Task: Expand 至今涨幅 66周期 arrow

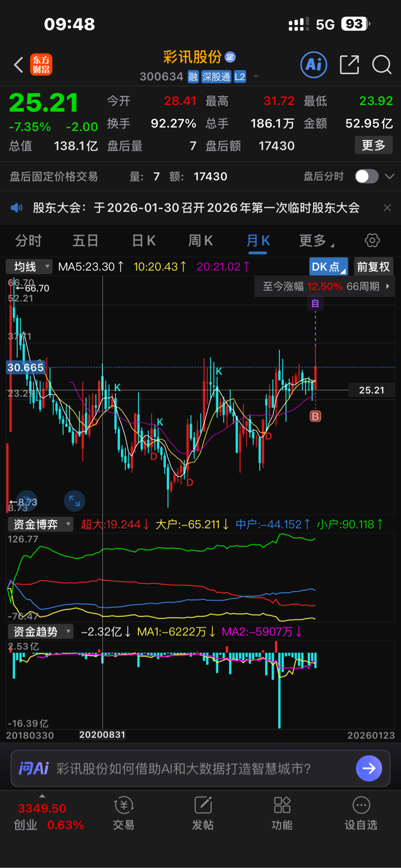Action: pyautogui.click(x=387, y=286)
